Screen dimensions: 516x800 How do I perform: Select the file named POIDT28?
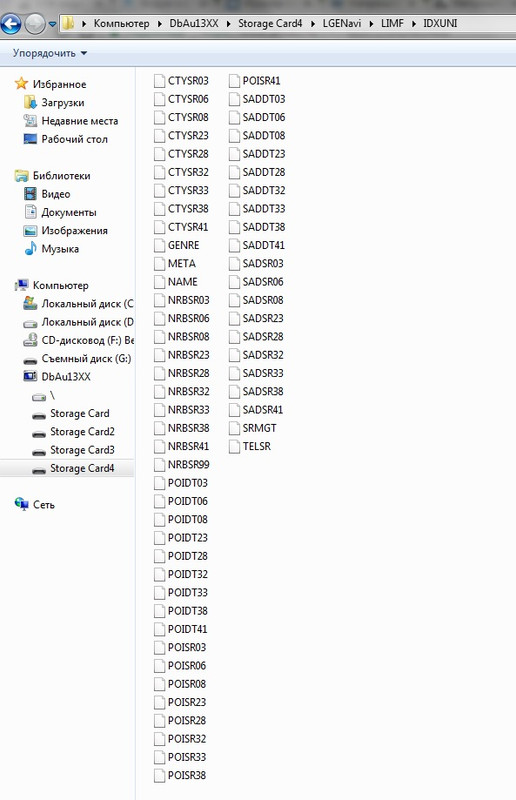coord(188,556)
